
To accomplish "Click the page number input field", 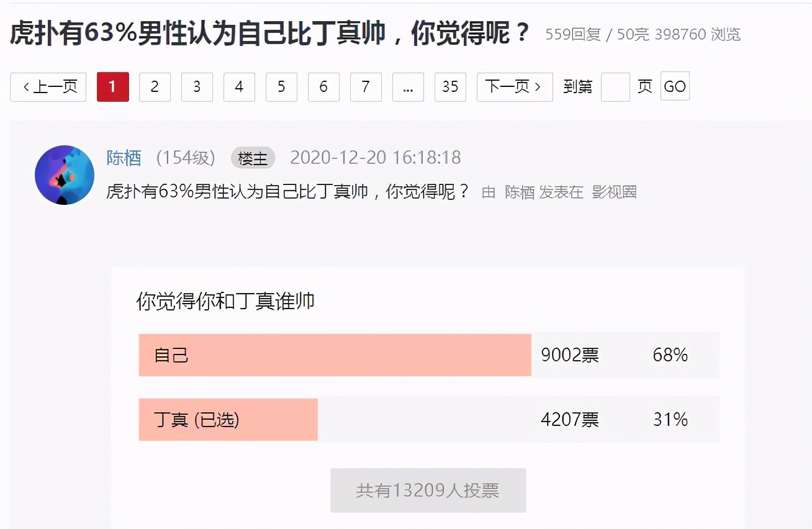I will (x=615, y=87).
